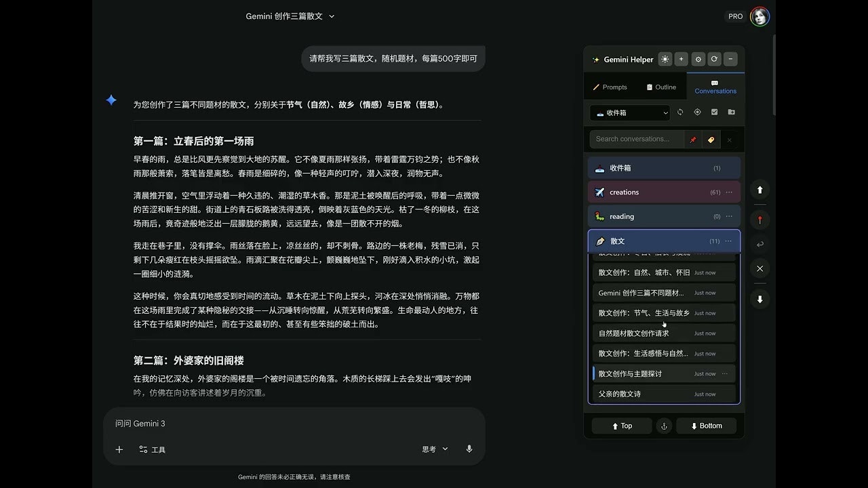Click the floating return arrow button
This screenshot has height=488, width=868.
click(759, 245)
